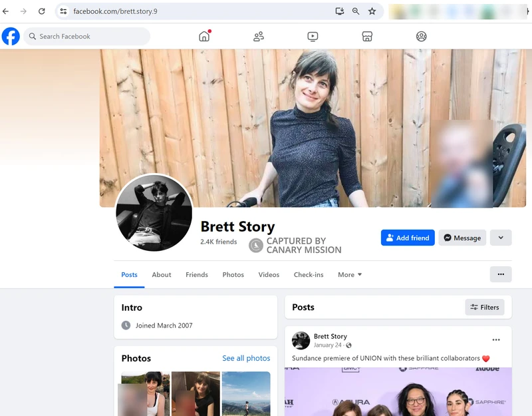Open first photo thumbnail in Photos

[x=145, y=393]
